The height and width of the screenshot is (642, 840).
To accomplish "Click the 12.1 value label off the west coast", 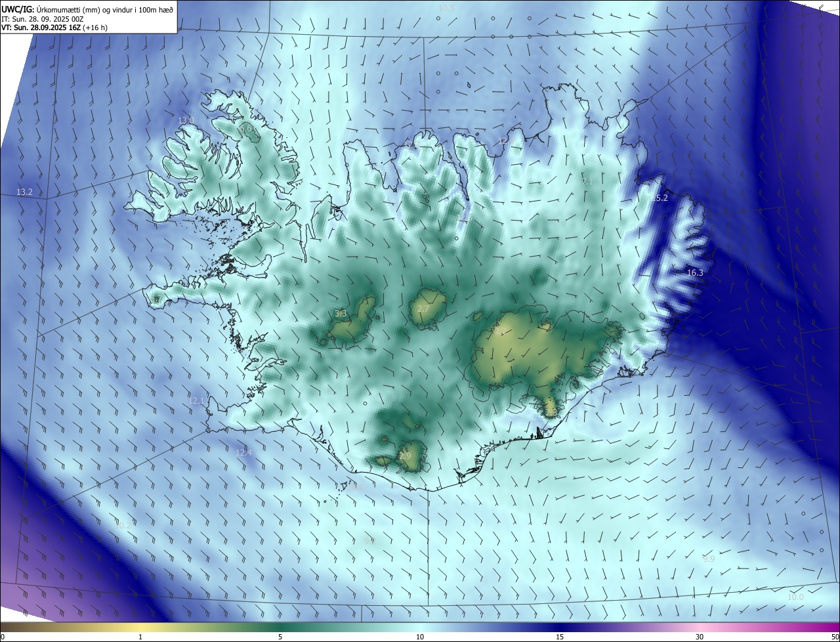I will 197,400.
